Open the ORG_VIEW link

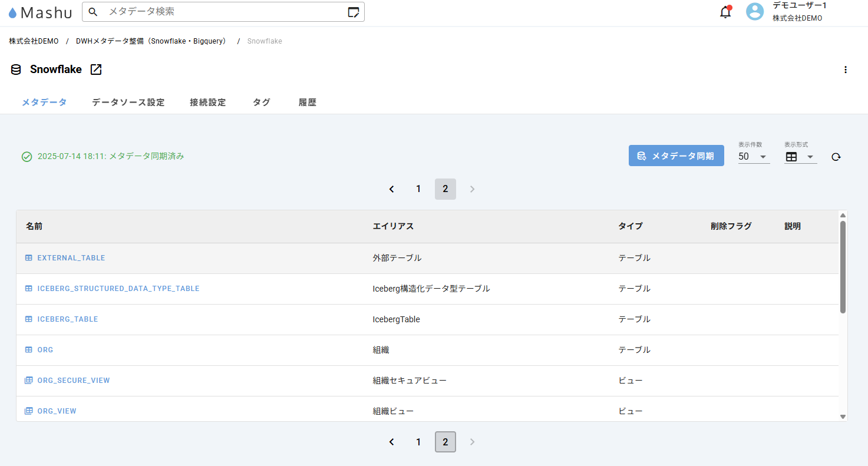pyautogui.click(x=57, y=411)
